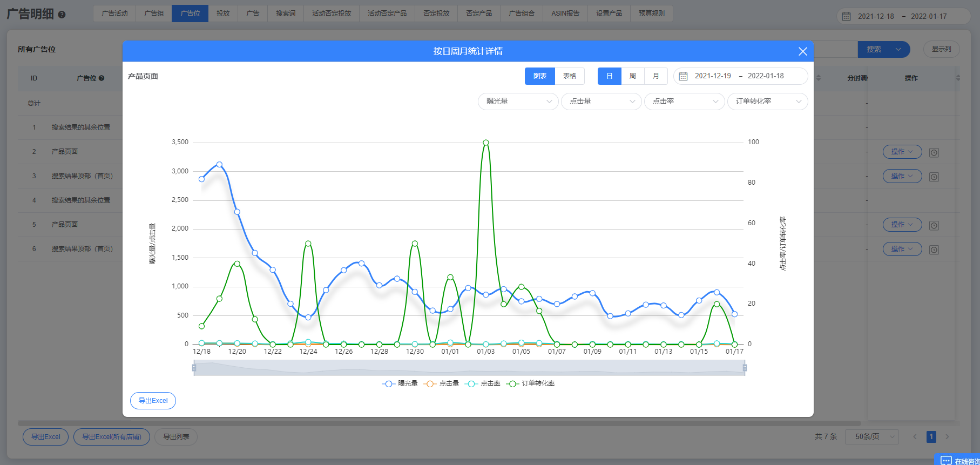Go to the next page arrow in pagination
This screenshot has width=980, height=465.
click(x=947, y=437)
